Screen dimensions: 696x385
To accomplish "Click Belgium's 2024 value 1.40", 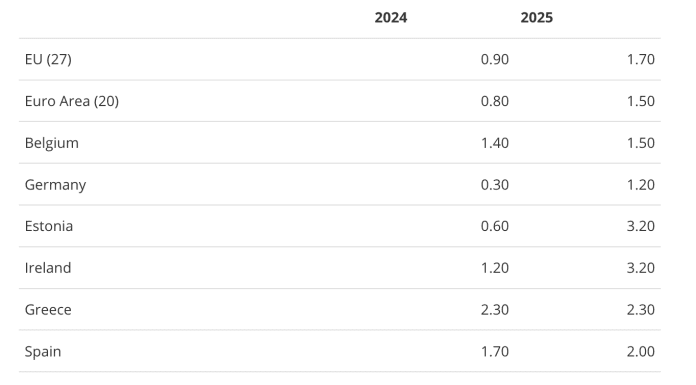I will click(x=495, y=143).
